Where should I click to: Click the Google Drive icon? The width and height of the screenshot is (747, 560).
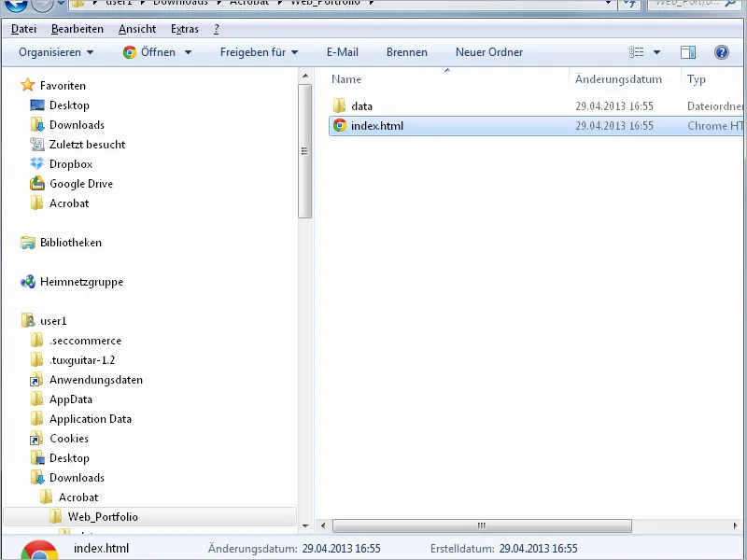(x=36, y=183)
